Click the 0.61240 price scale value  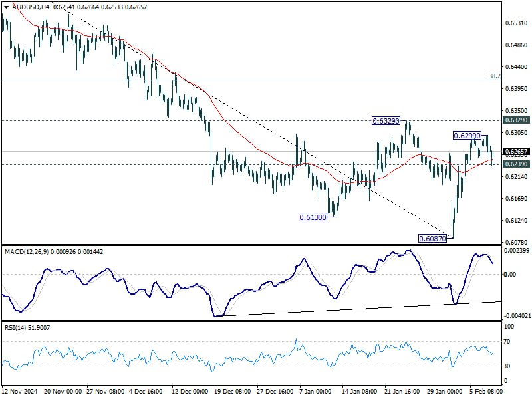click(517, 221)
